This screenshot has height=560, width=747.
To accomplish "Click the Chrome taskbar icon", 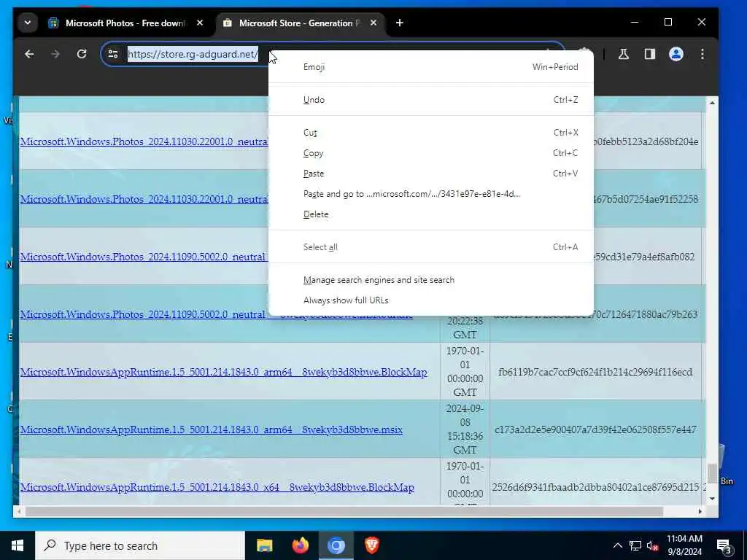I will click(336, 545).
